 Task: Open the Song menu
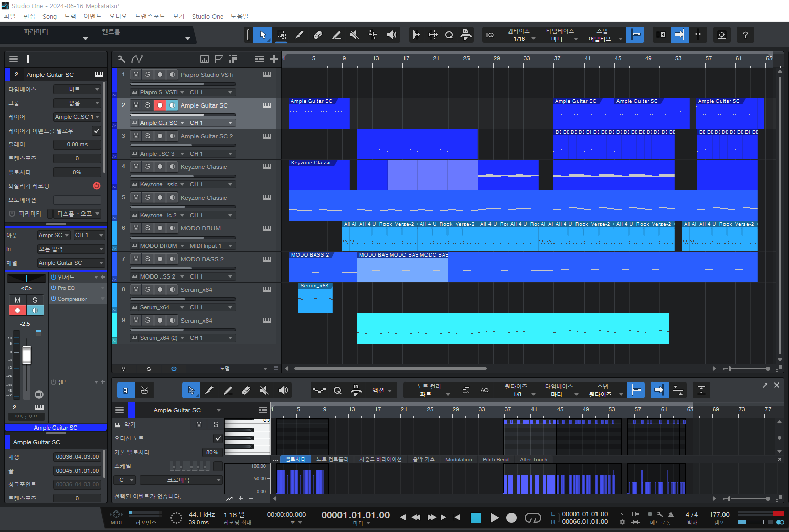(50, 16)
